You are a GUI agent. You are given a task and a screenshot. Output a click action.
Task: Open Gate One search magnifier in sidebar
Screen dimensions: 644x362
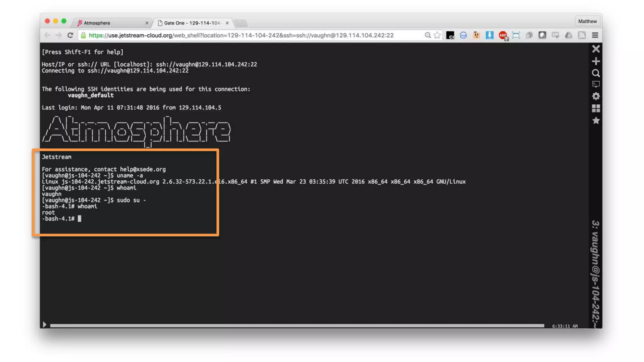coord(596,73)
